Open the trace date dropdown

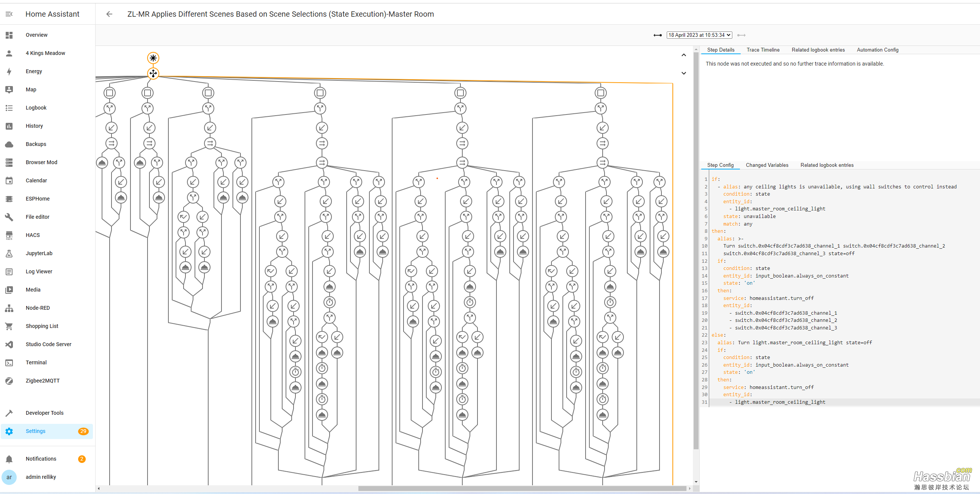coord(699,35)
